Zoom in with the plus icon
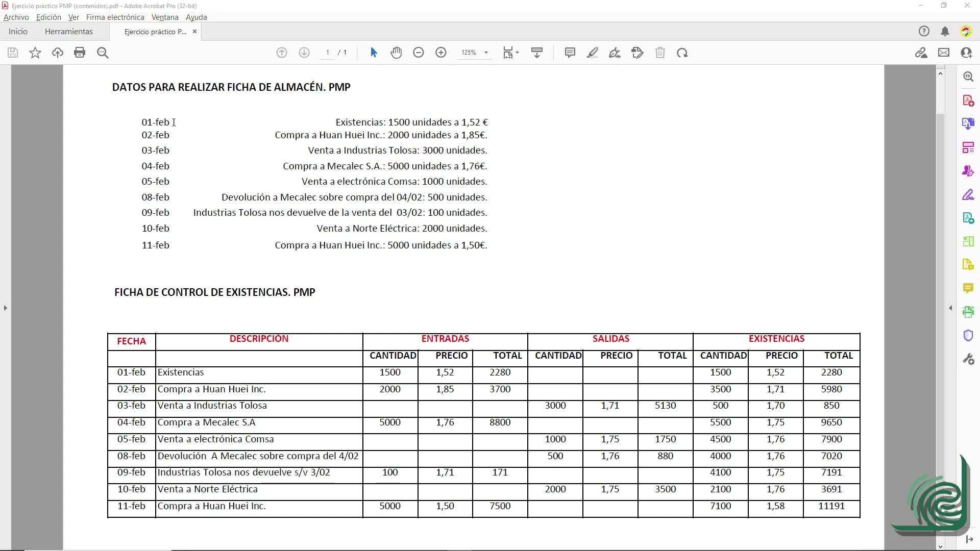The width and height of the screenshot is (980, 551). click(x=441, y=53)
